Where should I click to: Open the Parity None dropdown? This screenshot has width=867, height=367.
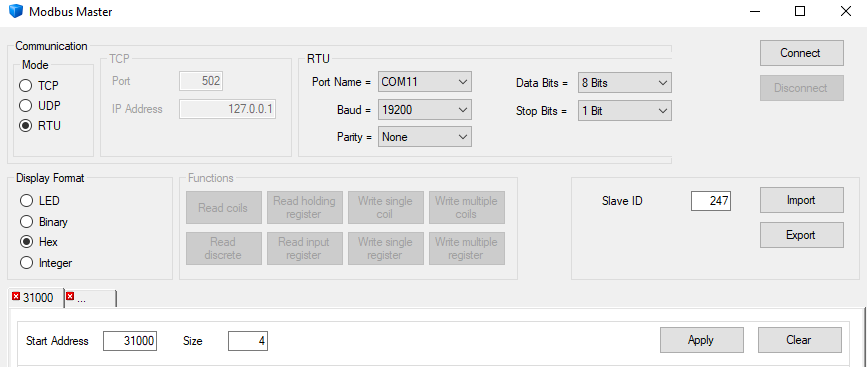425,137
